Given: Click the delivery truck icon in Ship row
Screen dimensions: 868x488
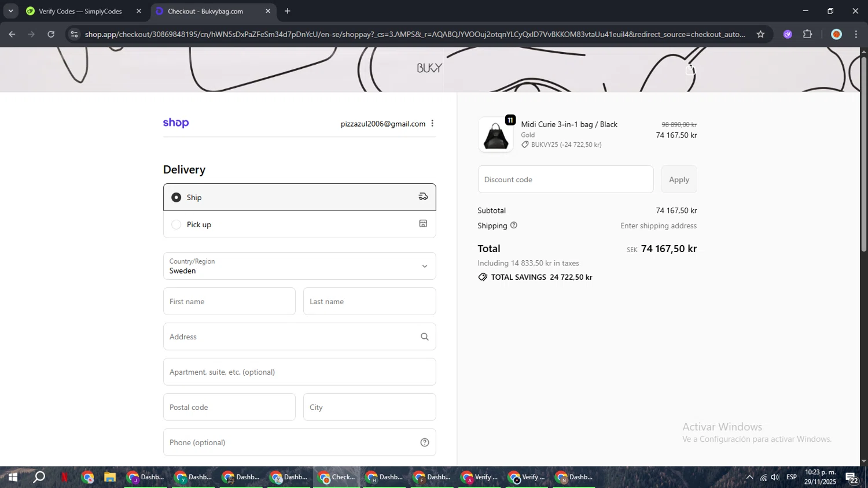Looking at the screenshot, I should (423, 197).
